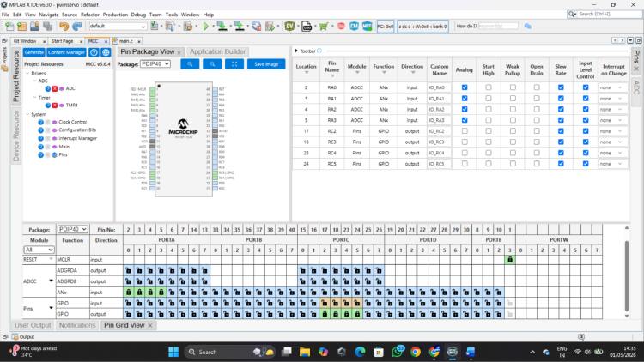
Task: Click the CM Content Manager toolbar icon
Action: [x=354, y=27]
